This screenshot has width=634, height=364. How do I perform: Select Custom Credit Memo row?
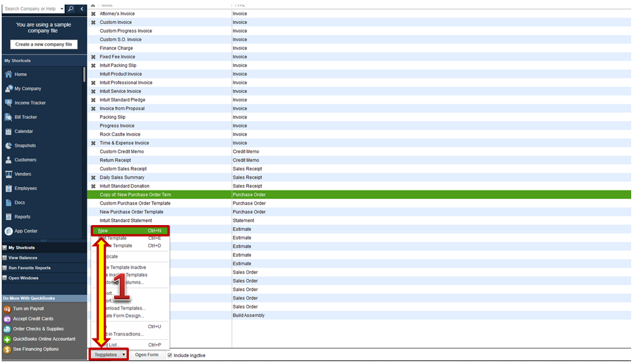(359, 151)
